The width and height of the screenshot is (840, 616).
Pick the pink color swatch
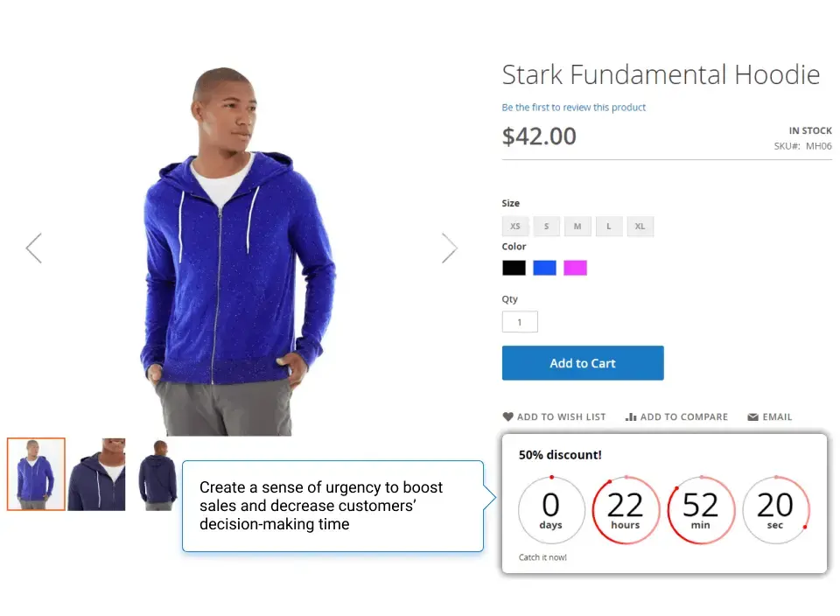pyautogui.click(x=575, y=268)
